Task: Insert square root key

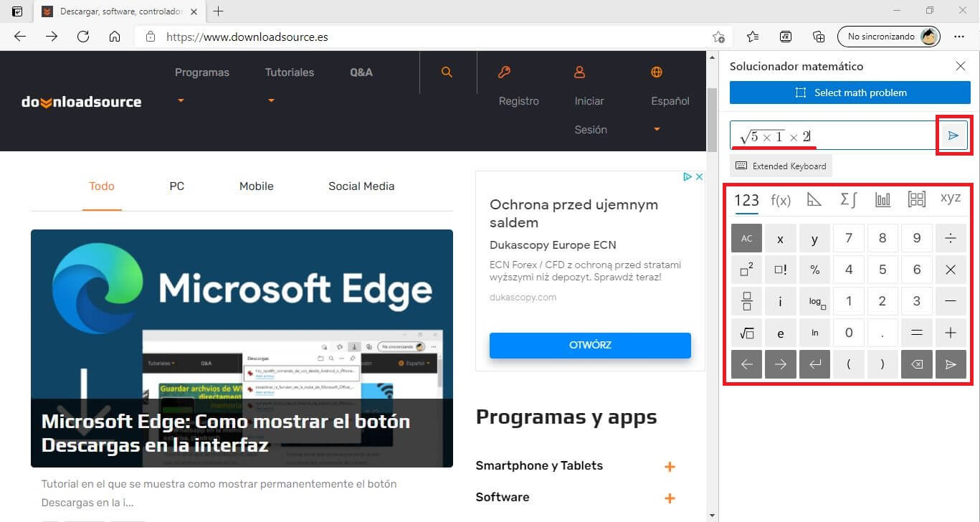Action: point(746,333)
